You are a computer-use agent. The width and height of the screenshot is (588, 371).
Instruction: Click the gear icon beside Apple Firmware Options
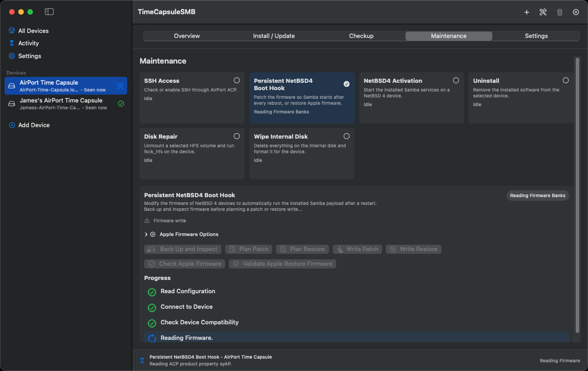[153, 234]
